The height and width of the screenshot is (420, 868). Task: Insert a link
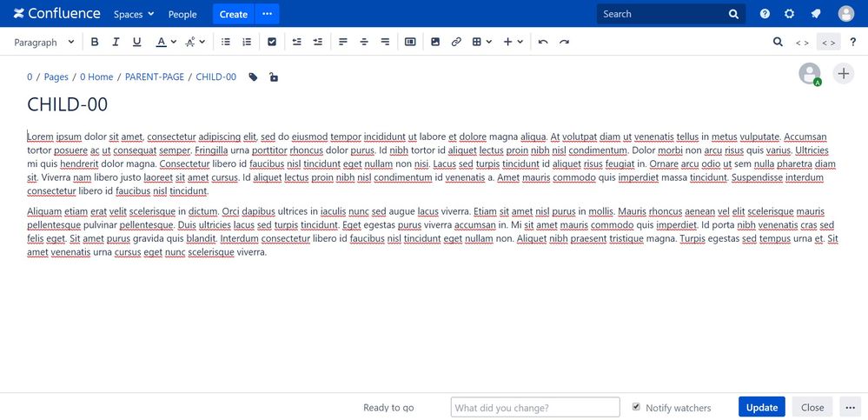pyautogui.click(x=456, y=42)
